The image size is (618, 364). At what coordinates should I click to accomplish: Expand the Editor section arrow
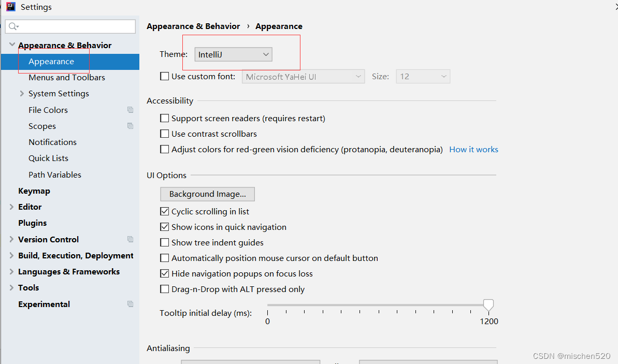click(11, 207)
